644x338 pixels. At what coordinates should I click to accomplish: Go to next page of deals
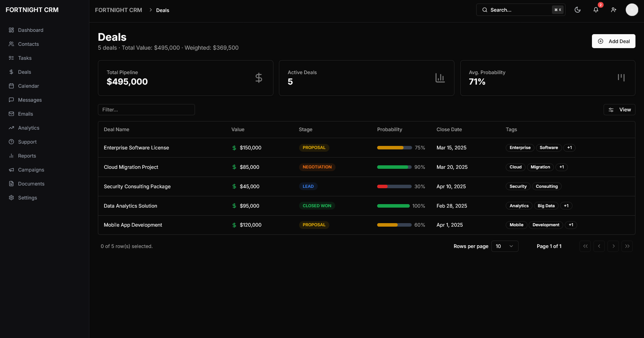[613, 246]
